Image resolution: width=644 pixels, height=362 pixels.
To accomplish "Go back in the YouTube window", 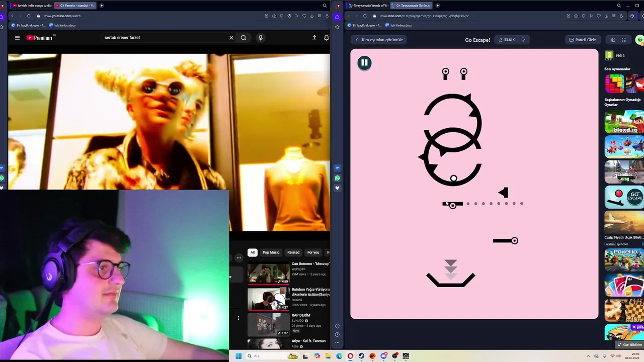I will 12,16.
